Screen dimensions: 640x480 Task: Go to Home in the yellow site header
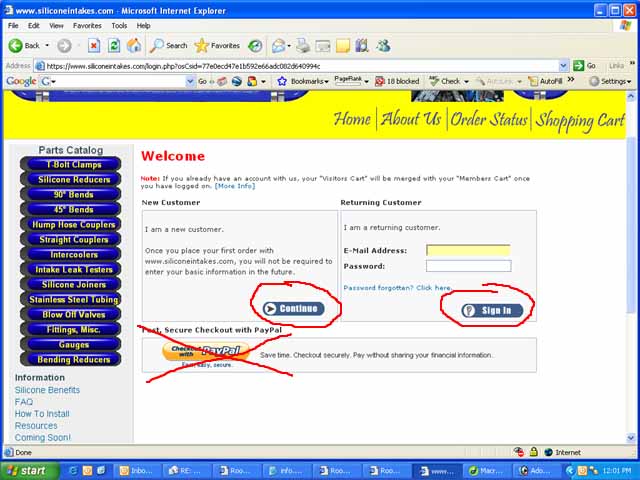click(352, 119)
